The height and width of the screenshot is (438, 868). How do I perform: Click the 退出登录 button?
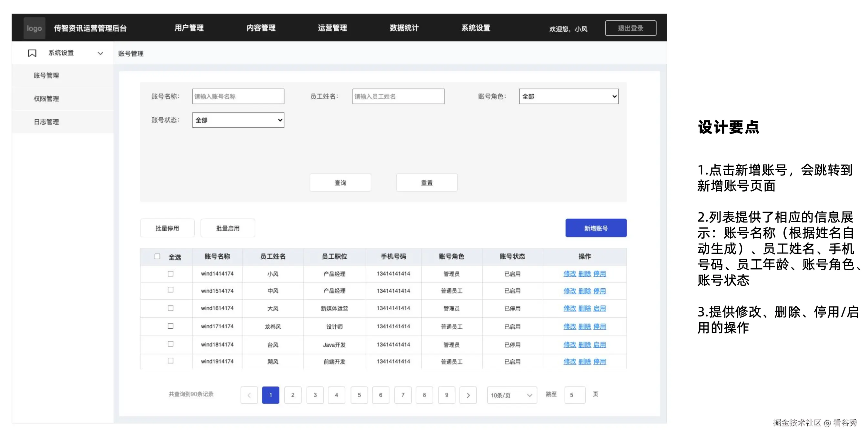pos(630,28)
